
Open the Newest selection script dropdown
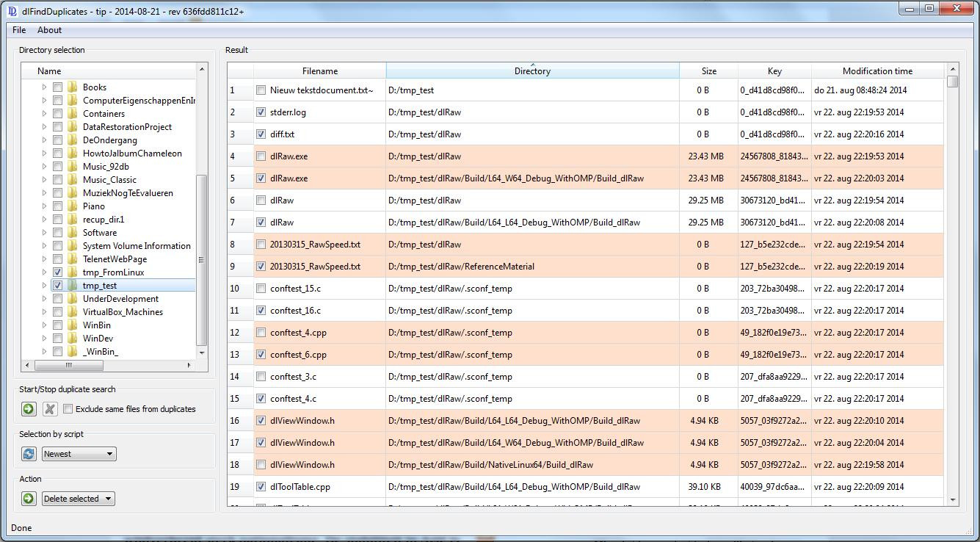tap(79, 454)
